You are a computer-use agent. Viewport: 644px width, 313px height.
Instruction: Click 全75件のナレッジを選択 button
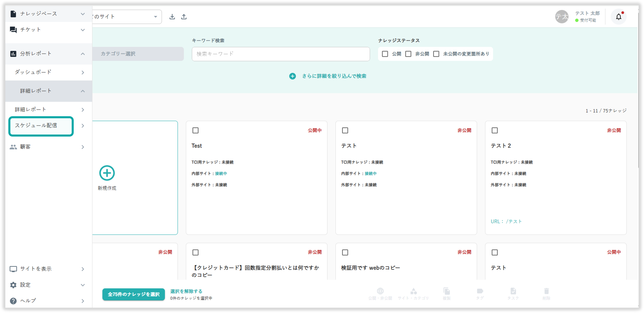(133, 294)
